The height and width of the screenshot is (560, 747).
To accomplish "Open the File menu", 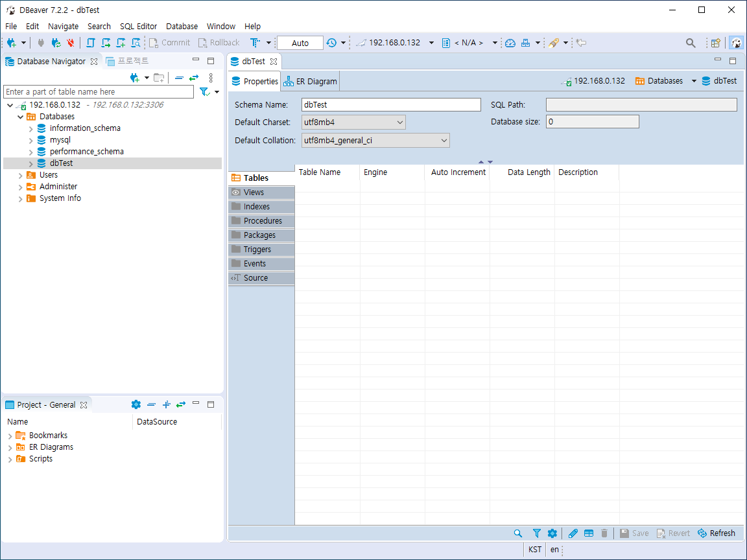I will coord(11,26).
